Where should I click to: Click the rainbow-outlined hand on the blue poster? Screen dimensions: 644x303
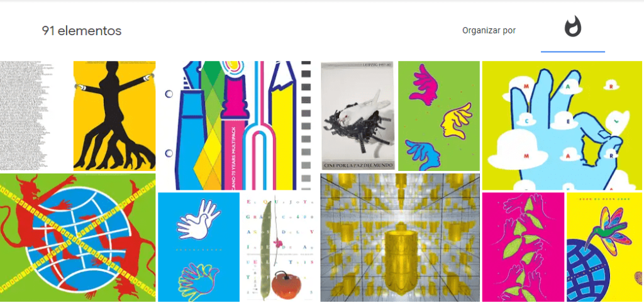199,278
